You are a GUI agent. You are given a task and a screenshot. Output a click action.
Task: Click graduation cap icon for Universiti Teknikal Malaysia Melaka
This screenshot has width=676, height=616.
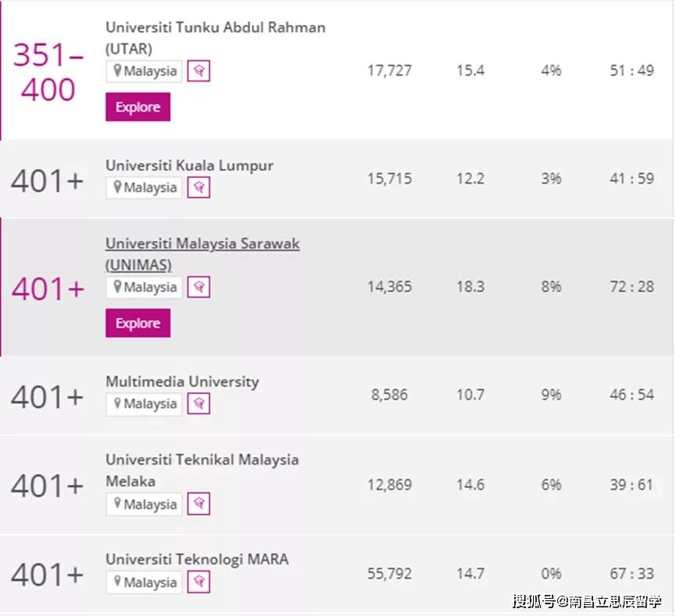point(199,504)
